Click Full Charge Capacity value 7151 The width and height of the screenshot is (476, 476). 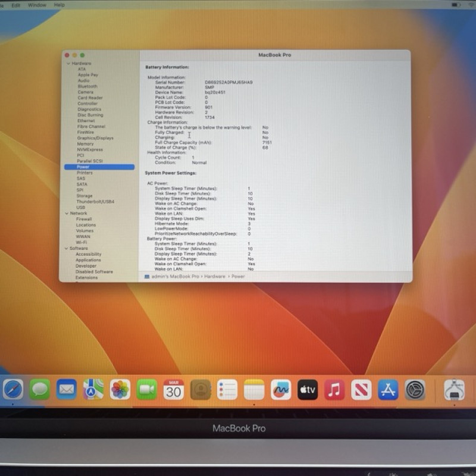click(x=267, y=142)
